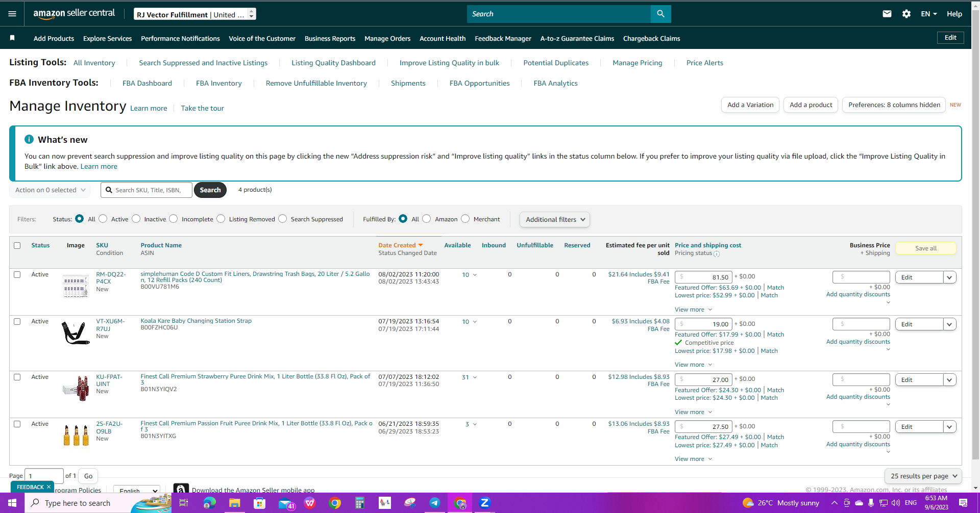This screenshot has width=980, height=513.
Task: Open the messages envelope icon
Action: coord(887,14)
